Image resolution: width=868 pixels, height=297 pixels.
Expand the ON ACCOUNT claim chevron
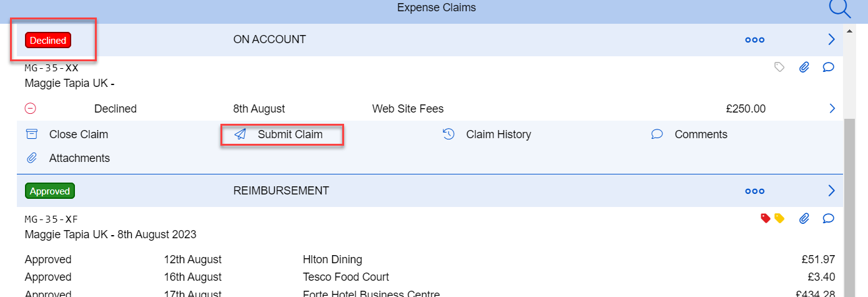click(x=831, y=39)
